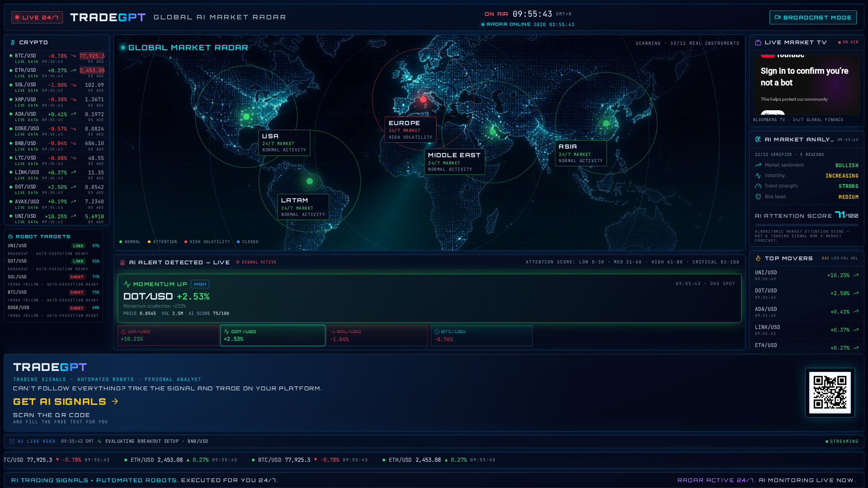This screenshot has height=488, width=868.
Task: Click the LONG badge for DOT/USD target
Action: tap(78, 261)
